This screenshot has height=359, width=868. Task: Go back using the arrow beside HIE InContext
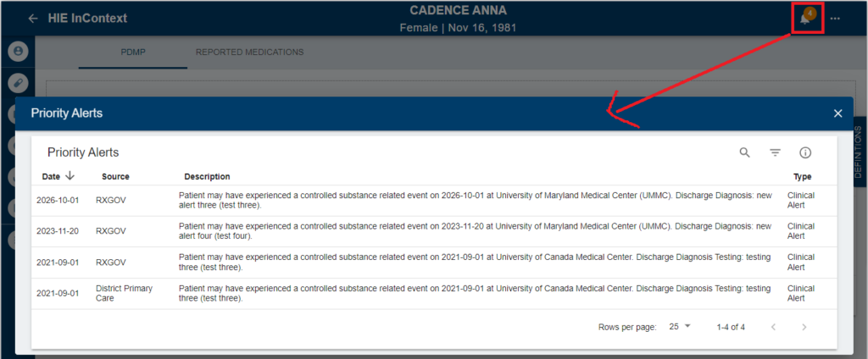click(33, 19)
